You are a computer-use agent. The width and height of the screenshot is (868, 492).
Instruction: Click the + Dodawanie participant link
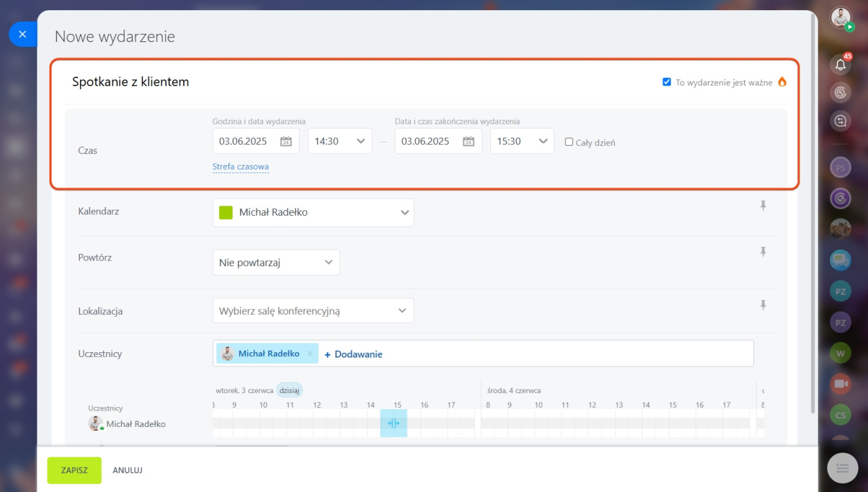tap(353, 354)
